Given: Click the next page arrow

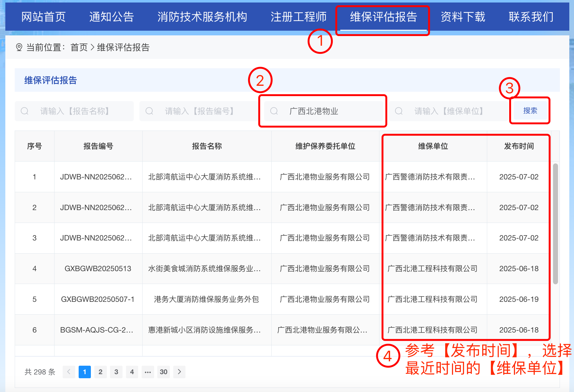Looking at the screenshot, I should 179,372.
